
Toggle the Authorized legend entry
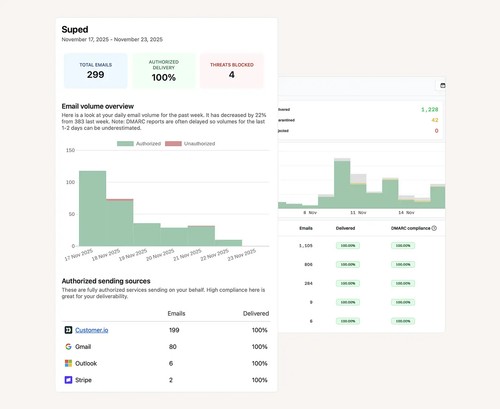(139, 144)
